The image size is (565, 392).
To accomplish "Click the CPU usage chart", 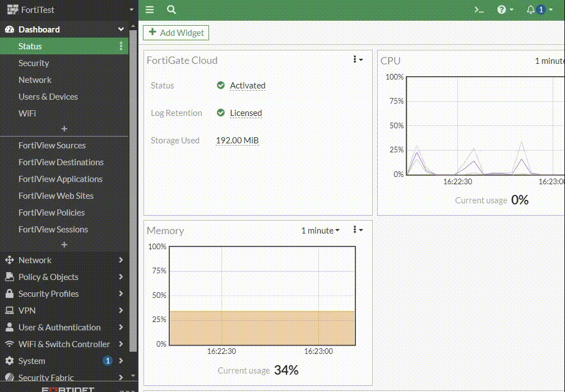I will tap(485, 126).
